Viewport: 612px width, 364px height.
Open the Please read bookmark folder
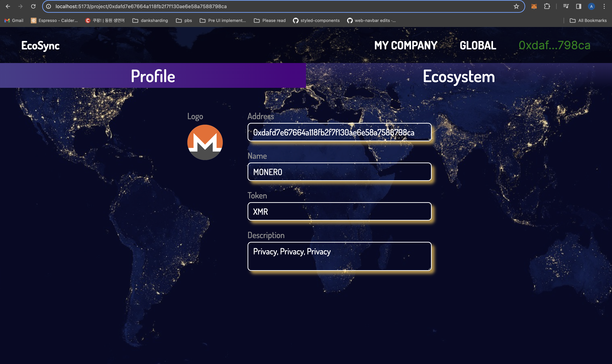pyautogui.click(x=270, y=20)
